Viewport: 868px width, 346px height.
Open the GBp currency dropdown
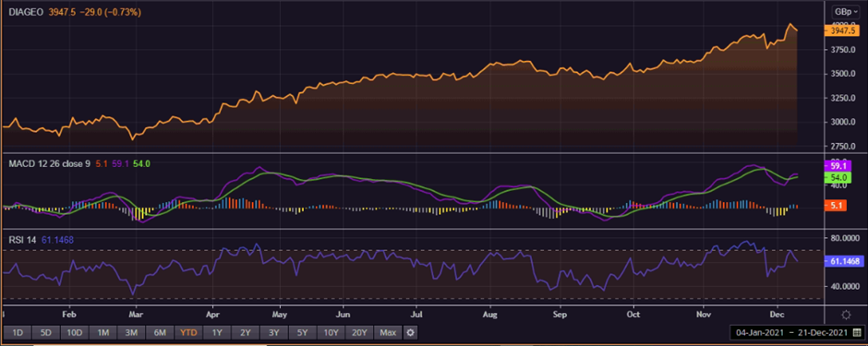tap(847, 11)
